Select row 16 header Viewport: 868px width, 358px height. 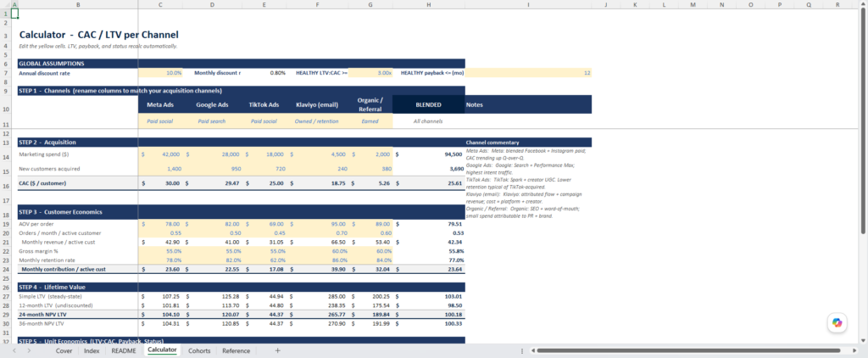(6, 183)
